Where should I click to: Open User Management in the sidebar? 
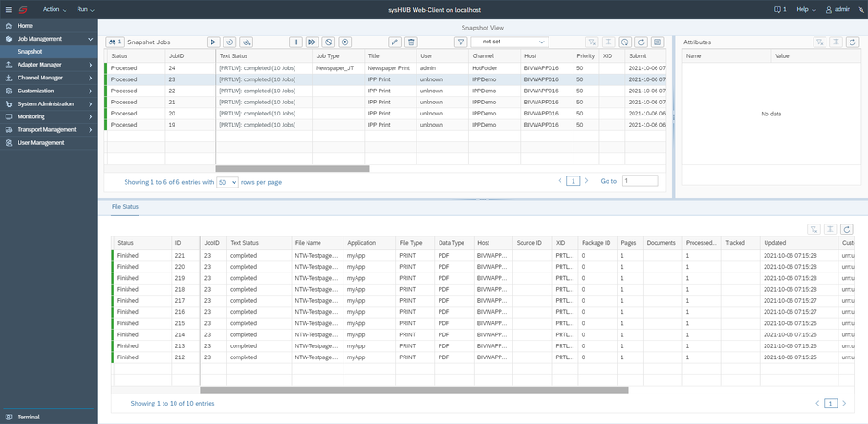(49, 143)
